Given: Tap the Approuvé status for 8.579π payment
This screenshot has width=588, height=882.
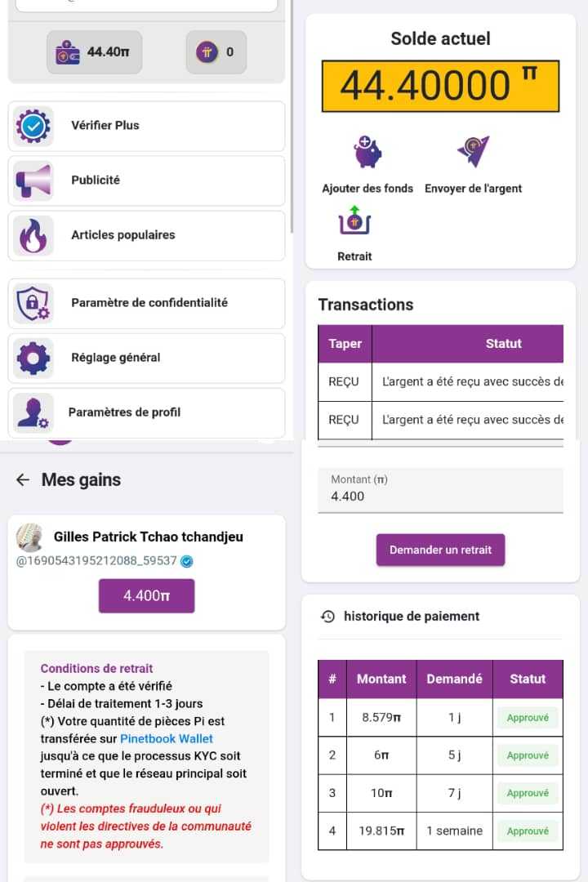Looking at the screenshot, I should [x=528, y=718].
